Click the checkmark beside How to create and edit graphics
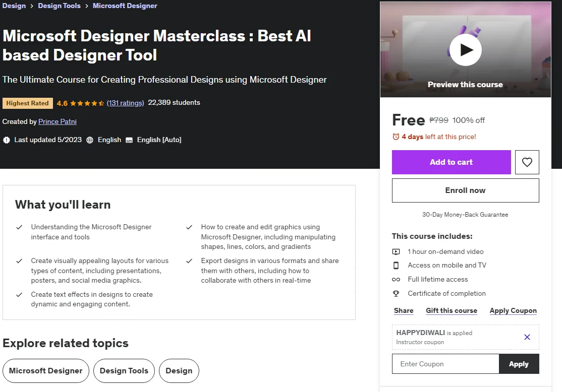 [189, 227]
